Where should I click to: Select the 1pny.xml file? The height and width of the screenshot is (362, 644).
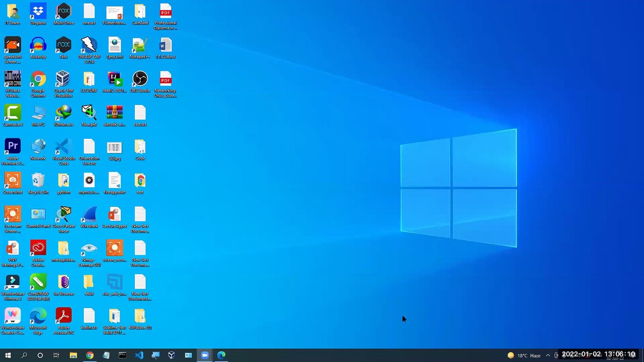tap(114, 48)
